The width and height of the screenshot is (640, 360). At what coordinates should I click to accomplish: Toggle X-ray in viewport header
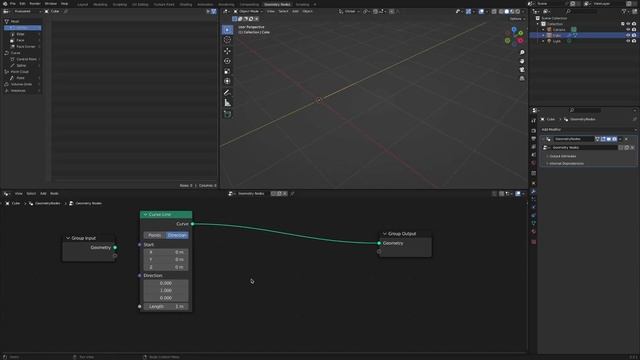tap(494, 11)
